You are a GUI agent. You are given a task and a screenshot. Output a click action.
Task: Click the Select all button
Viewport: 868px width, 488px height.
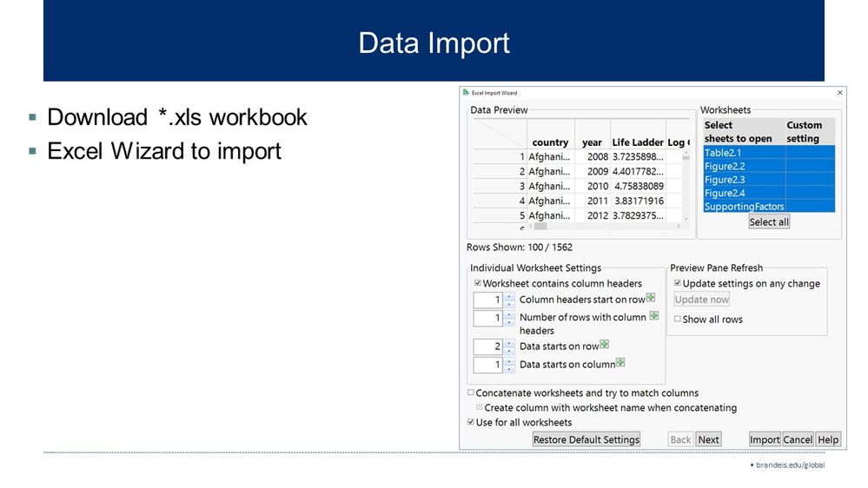(x=769, y=222)
